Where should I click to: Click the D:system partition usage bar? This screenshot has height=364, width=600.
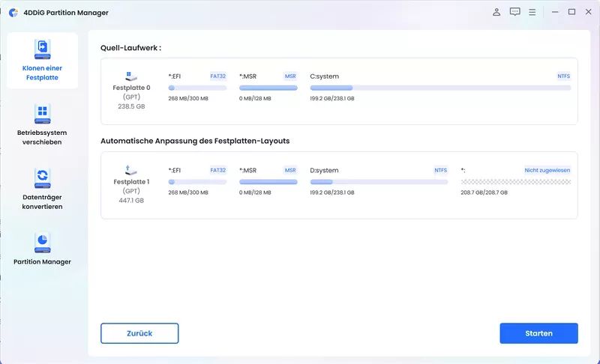pyautogui.click(x=379, y=182)
